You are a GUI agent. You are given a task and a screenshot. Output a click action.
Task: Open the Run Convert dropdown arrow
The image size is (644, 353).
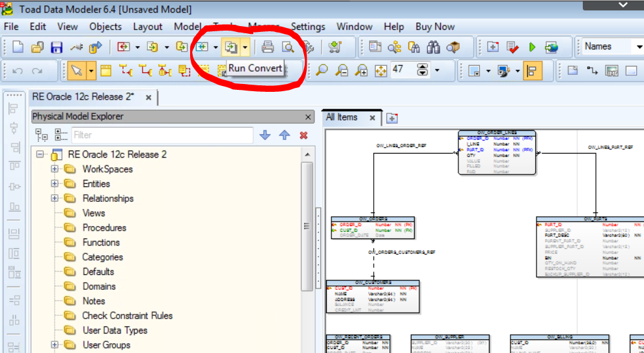pos(245,48)
